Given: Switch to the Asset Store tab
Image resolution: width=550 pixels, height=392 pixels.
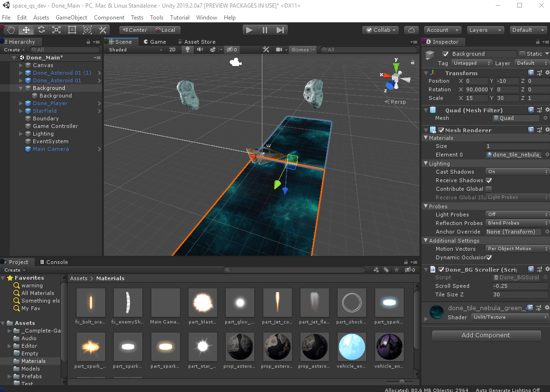Looking at the screenshot, I should pyautogui.click(x=196, y=42).
